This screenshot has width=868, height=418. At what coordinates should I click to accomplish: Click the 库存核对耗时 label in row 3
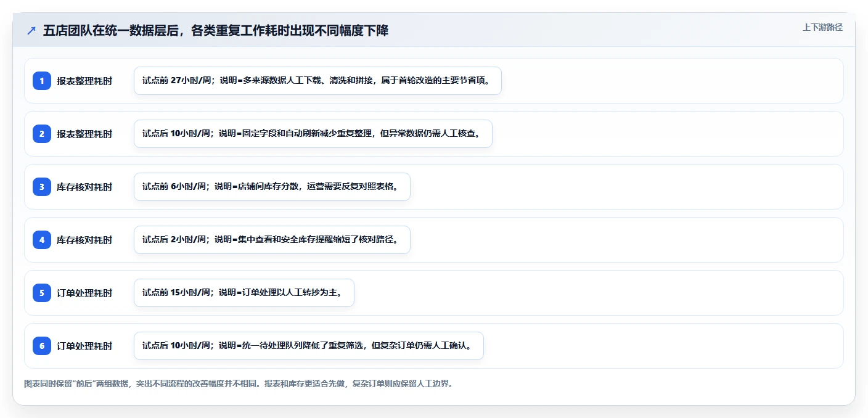point(84,187)
